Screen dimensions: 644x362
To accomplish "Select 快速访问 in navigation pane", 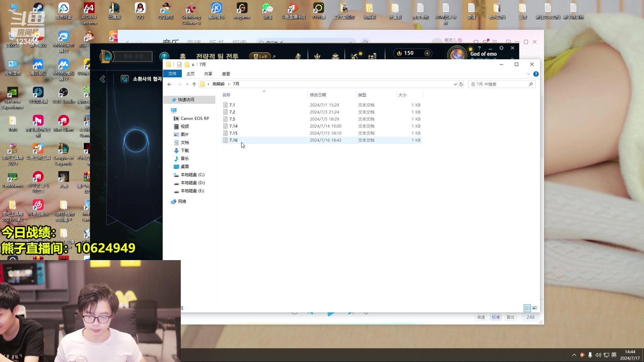I will tap(190, 100).
